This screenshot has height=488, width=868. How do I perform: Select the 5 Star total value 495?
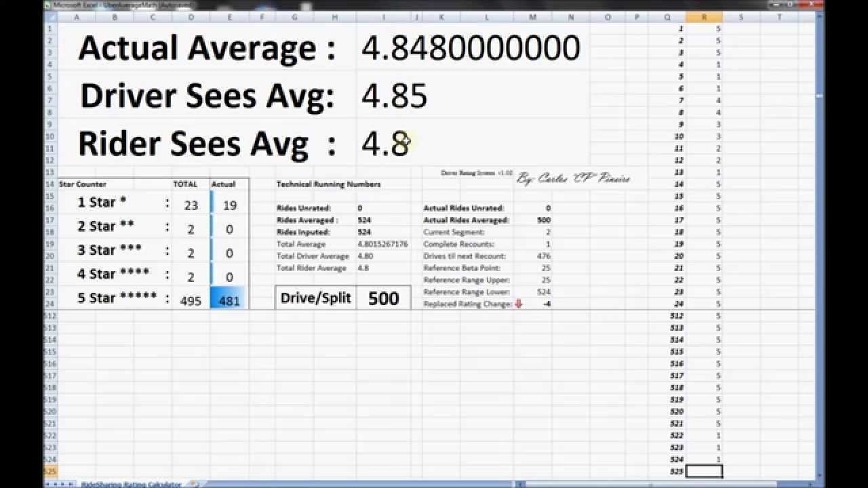[x=191, y=301]
